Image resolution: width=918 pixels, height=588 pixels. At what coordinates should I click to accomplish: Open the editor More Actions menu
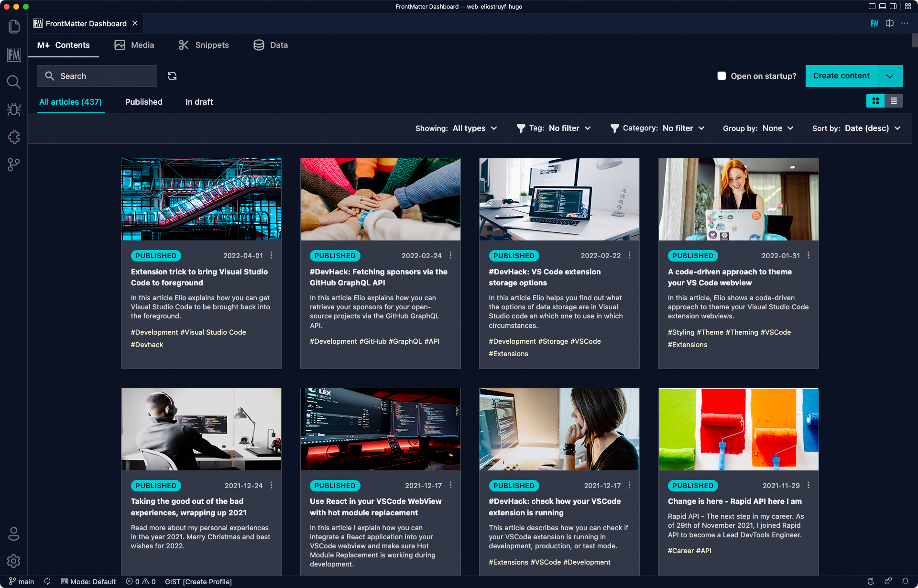pyautogui.click(x=905, y=23)
